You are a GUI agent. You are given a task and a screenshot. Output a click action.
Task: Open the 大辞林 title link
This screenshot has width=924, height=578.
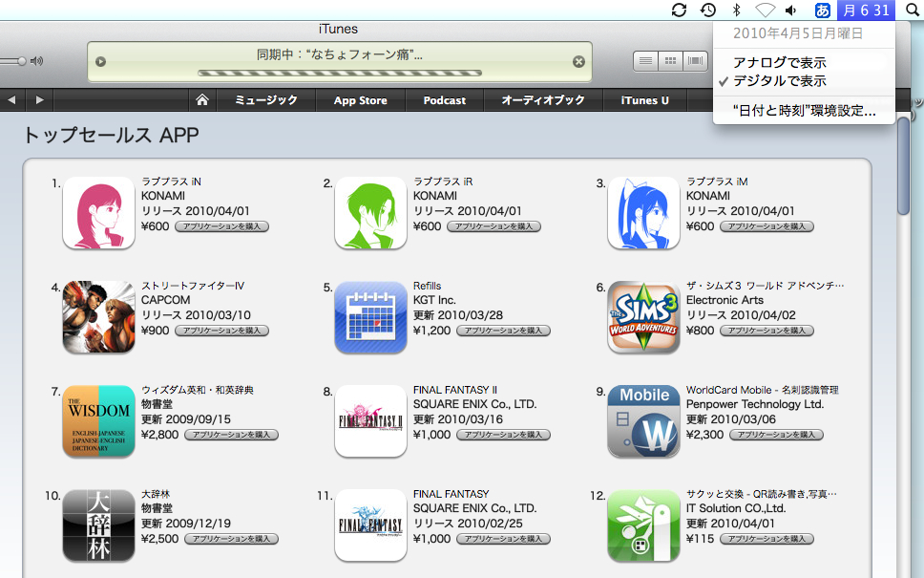tap(156, 494)
